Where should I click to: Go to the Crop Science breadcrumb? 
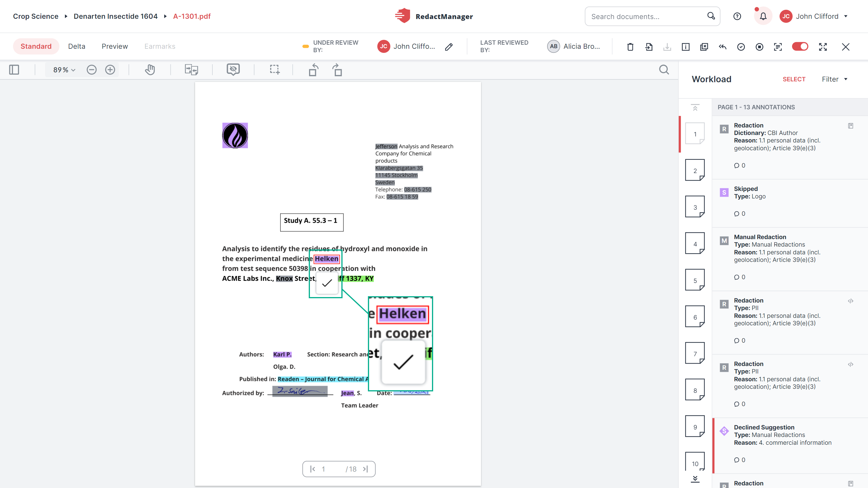pos(36,16)
